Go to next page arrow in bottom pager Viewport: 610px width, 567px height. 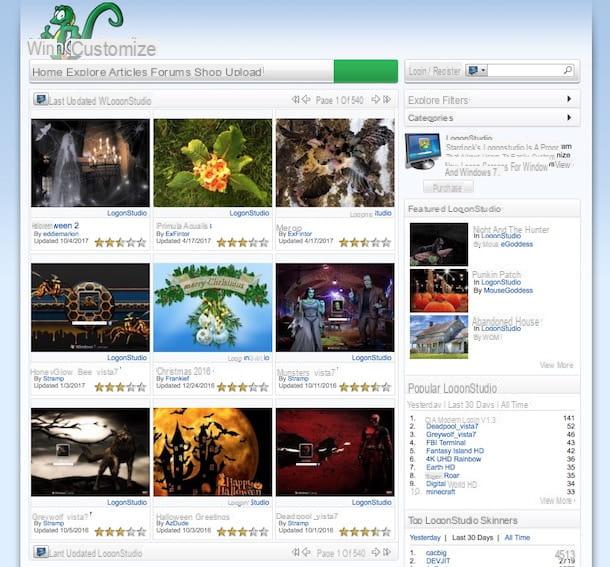pos(375,552)
